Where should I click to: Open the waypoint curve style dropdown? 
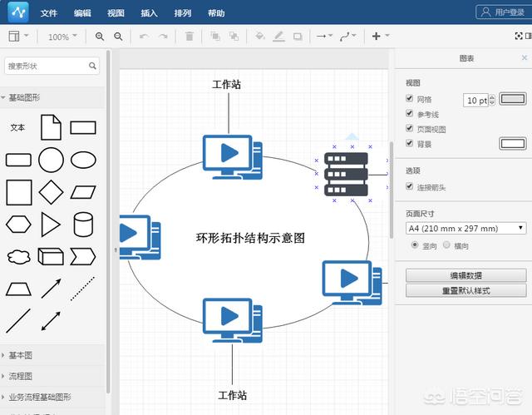point(347,36)
